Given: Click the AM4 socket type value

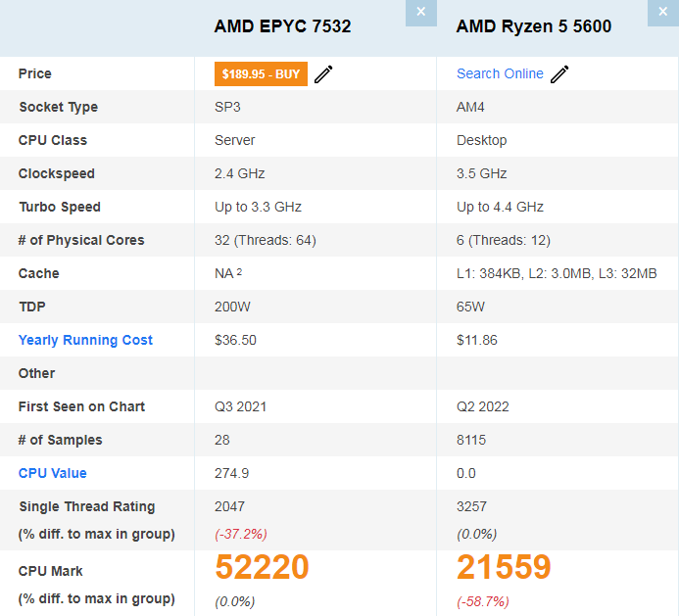Looking at the screenshot, I should coord(470,107).
